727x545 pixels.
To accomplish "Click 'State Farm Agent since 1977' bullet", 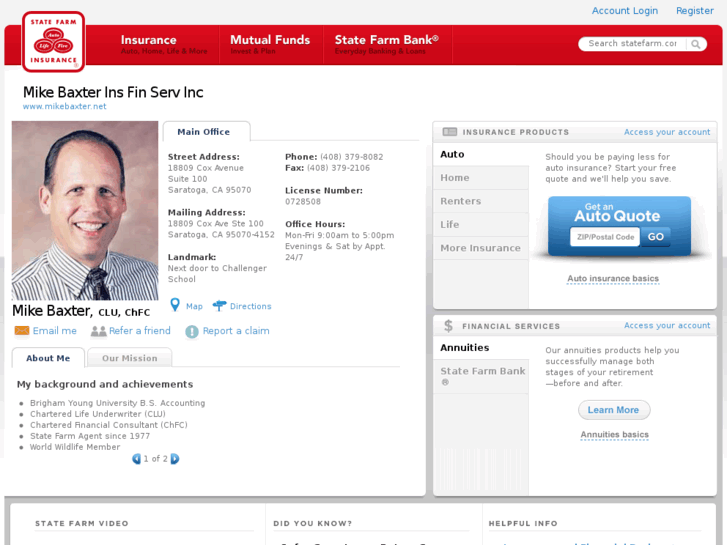I will tap(90, 436).
